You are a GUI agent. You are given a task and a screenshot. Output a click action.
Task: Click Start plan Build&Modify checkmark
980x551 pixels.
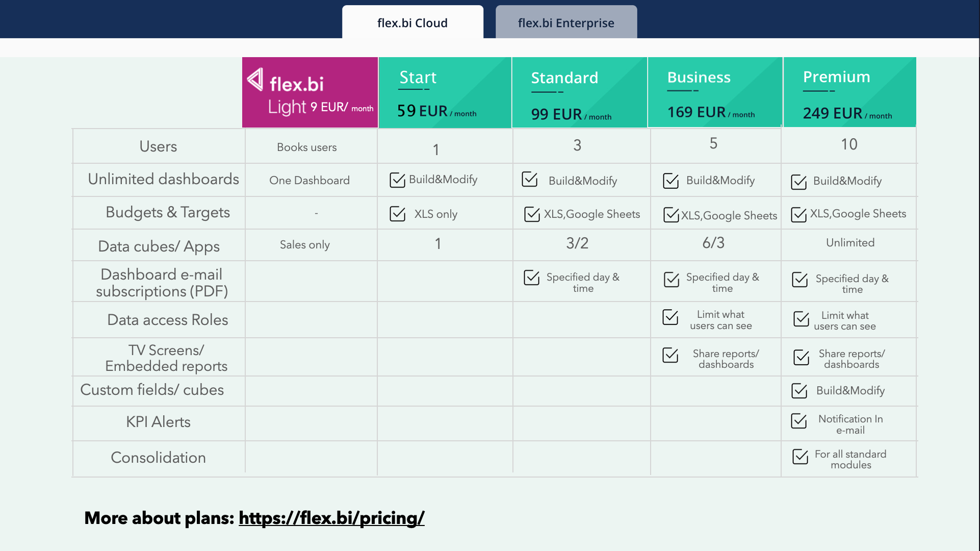click(397, 180)
